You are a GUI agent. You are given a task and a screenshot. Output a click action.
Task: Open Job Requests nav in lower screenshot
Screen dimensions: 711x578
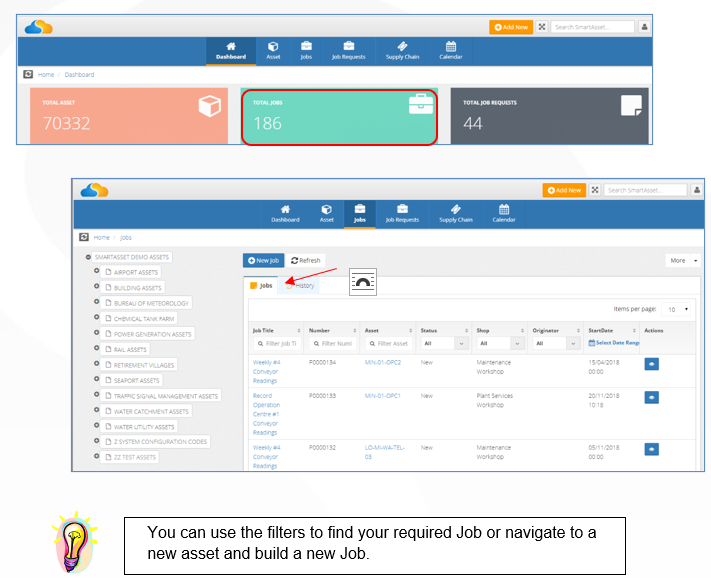(x=402, y=214)
